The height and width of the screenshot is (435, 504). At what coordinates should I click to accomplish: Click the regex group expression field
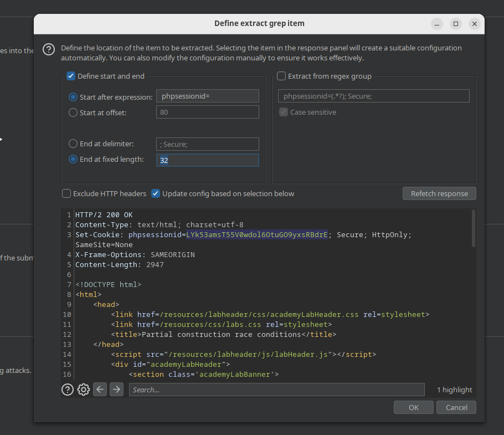pos(373,96)
